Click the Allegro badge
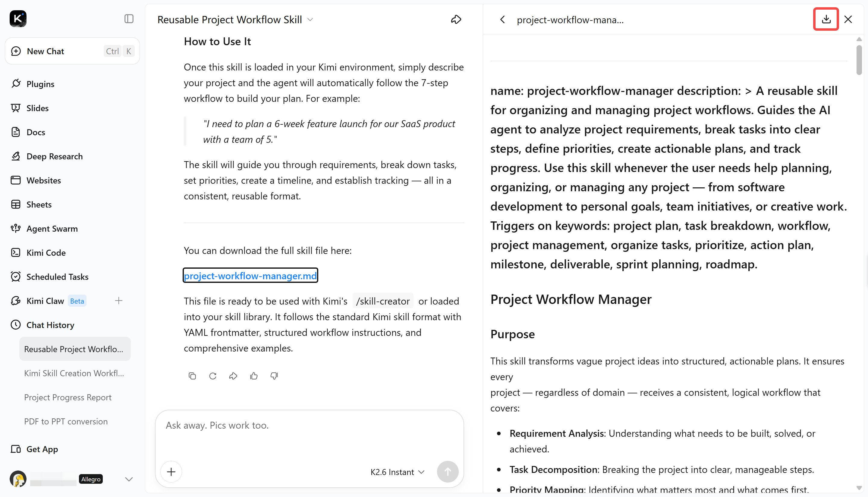Screen dimensions: 868x497 coord(91,479)
